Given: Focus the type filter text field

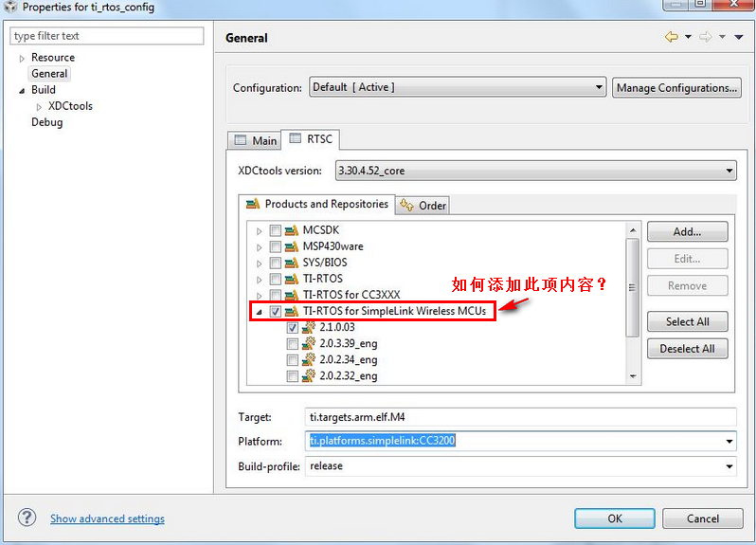Looking at the screenshot, I should (106, 36).
